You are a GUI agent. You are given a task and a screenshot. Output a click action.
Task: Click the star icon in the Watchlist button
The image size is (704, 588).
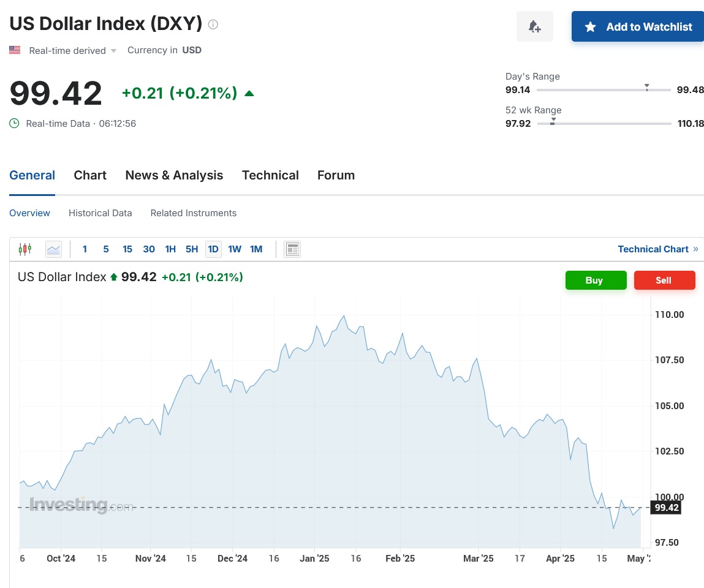click(x=591, y=27)
